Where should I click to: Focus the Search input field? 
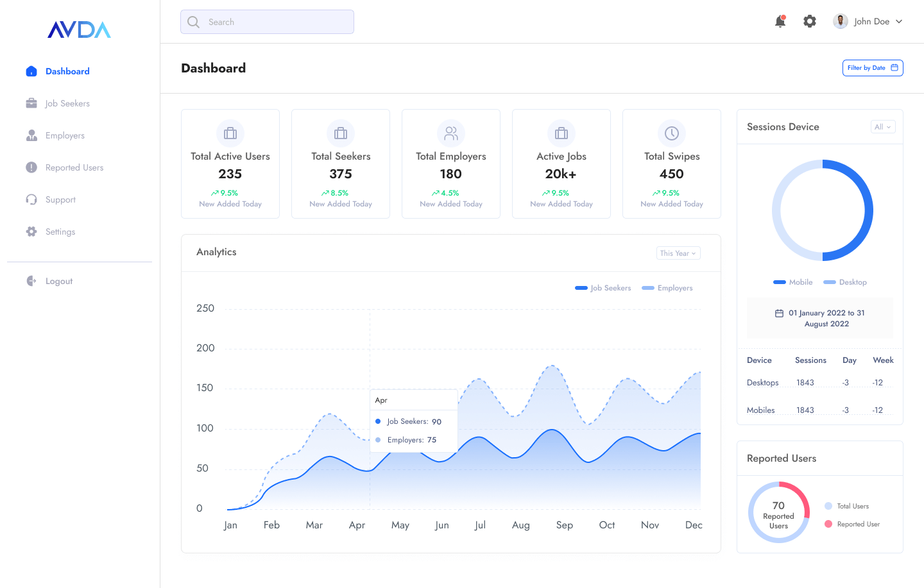[x=276, y=22]
